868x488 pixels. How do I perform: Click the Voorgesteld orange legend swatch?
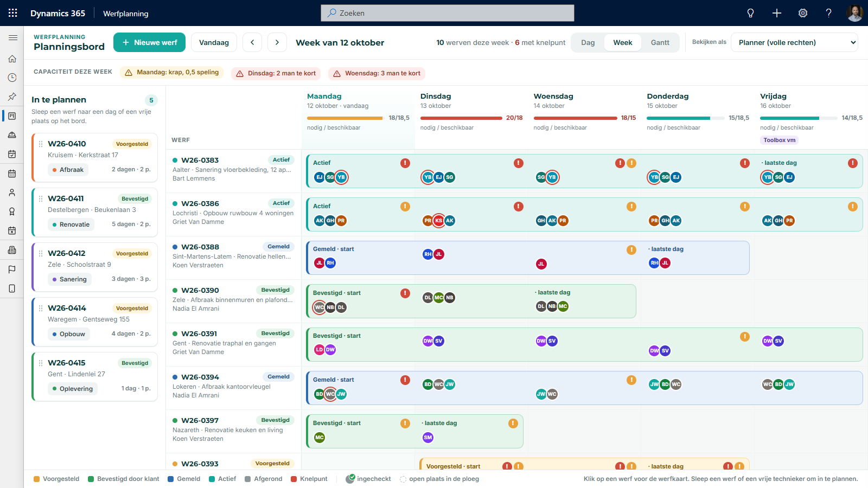tap(37, 479)
